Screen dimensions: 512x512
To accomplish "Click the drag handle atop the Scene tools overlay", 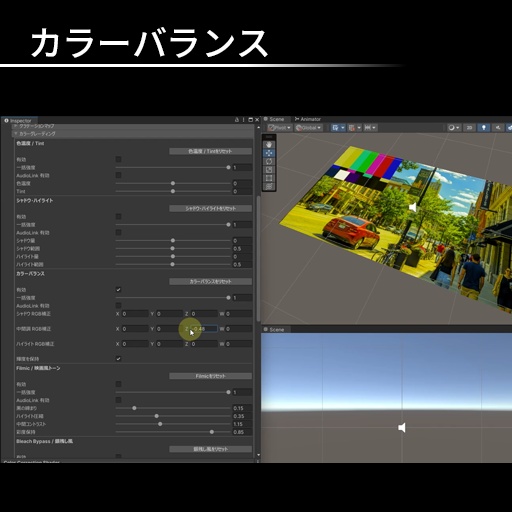I will click(269, 137).
